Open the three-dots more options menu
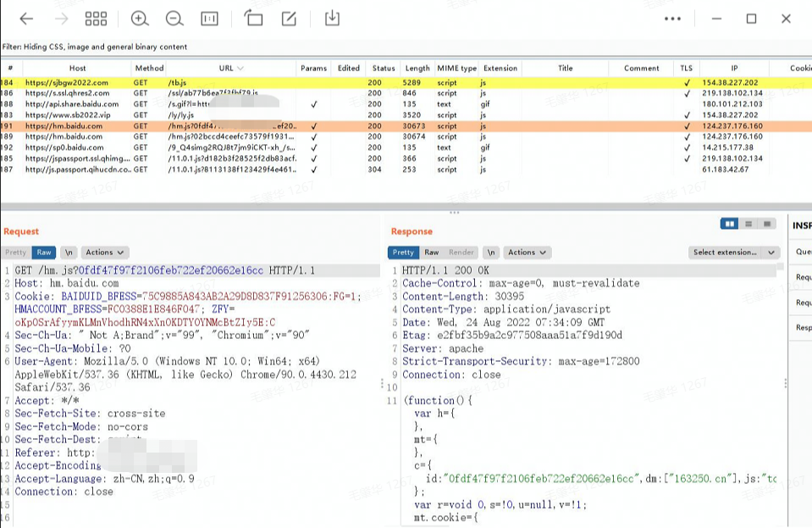 (x=672, y=19)
